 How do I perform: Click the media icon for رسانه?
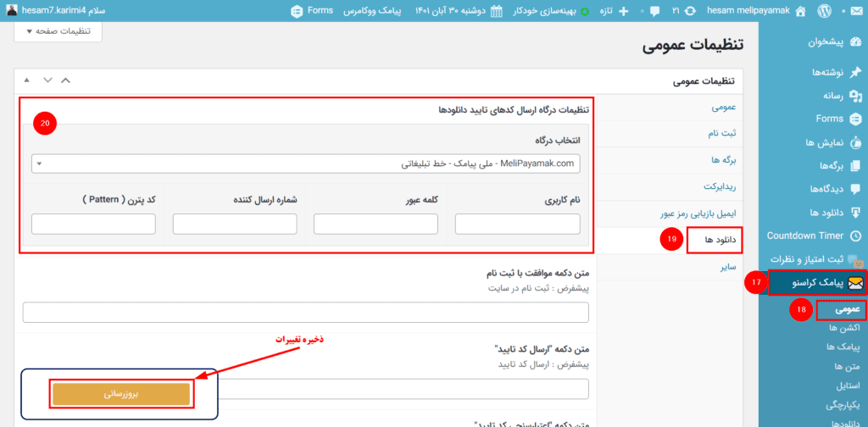[x=855, y=96]
